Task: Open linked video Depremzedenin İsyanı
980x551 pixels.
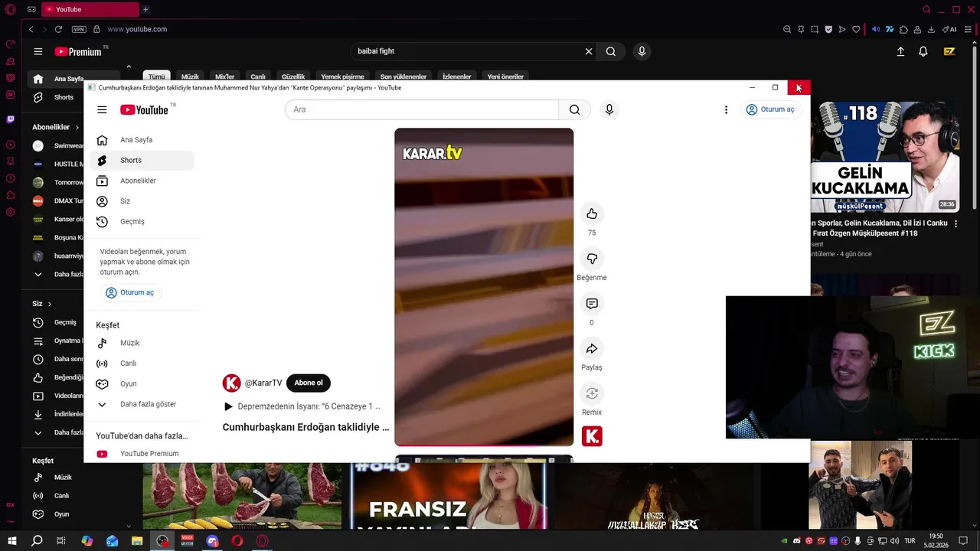Action: click(x=302, y=406)
